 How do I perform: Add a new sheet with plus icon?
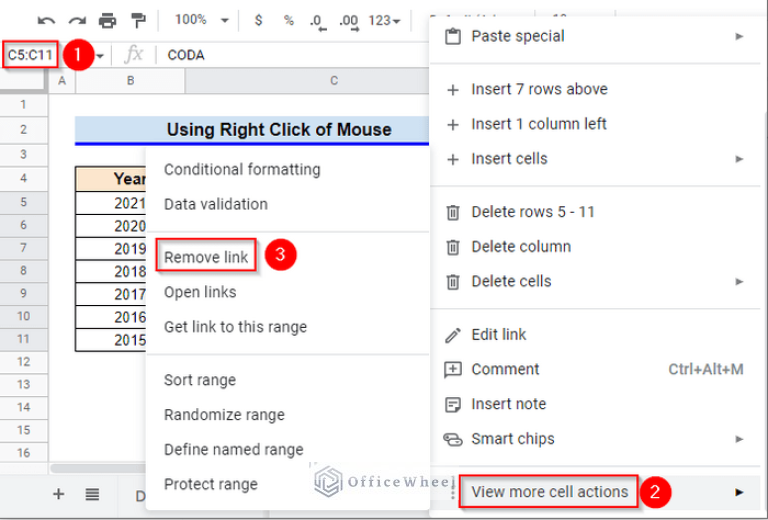tap(59, 493)
